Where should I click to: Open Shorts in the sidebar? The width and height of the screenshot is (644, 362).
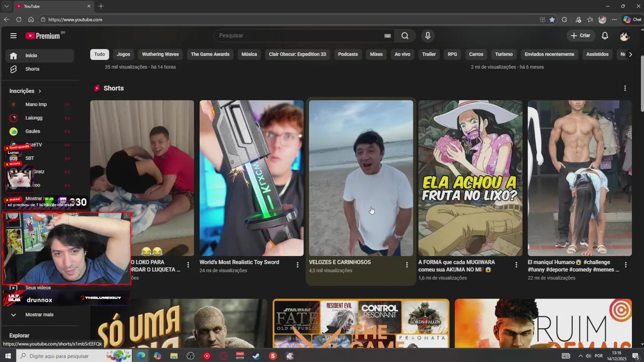tap(40, 69)
